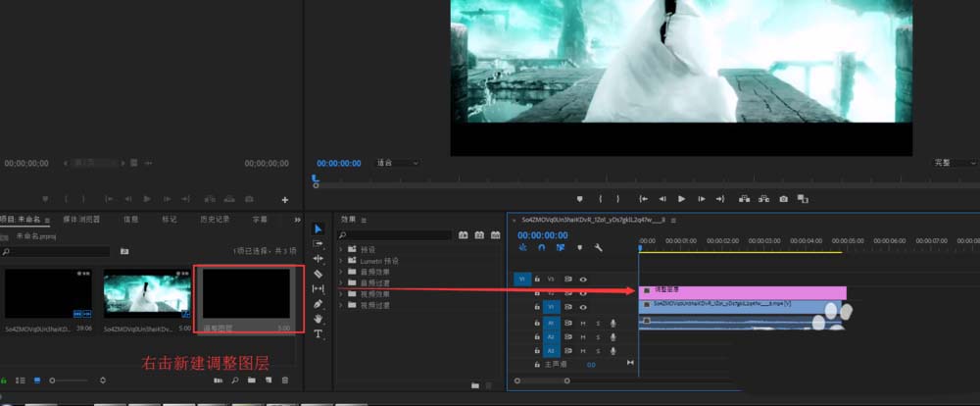Select the Razor tool
The width and height of the screenshot is (980, 406).
[318, 274]
